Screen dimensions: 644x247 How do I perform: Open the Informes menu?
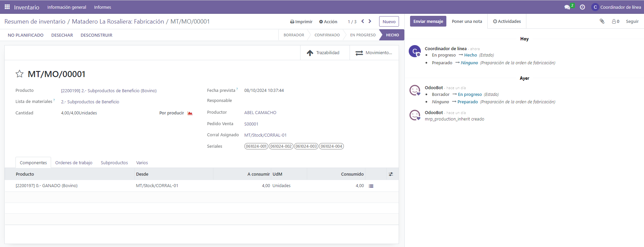pyautogui.click(x=103, y=7)
